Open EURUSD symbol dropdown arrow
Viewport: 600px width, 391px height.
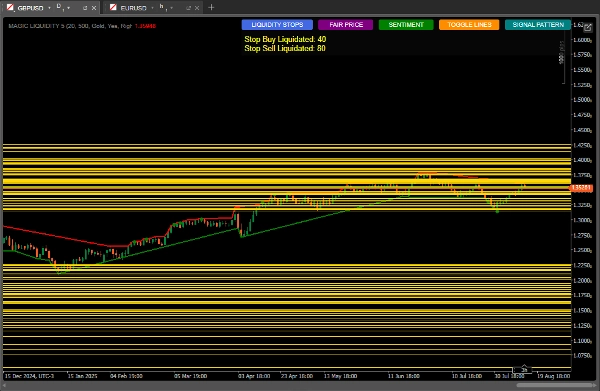(x=152, y=8)
